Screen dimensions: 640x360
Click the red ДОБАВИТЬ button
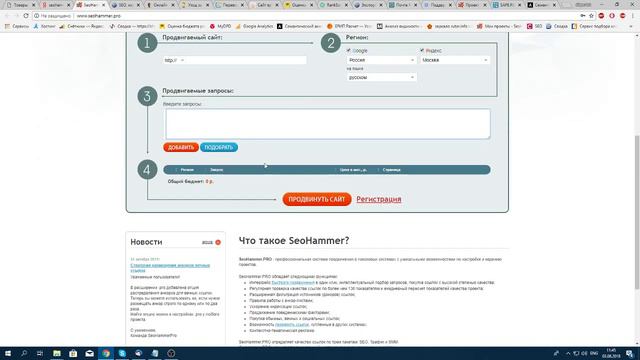[x=181, y=147]
